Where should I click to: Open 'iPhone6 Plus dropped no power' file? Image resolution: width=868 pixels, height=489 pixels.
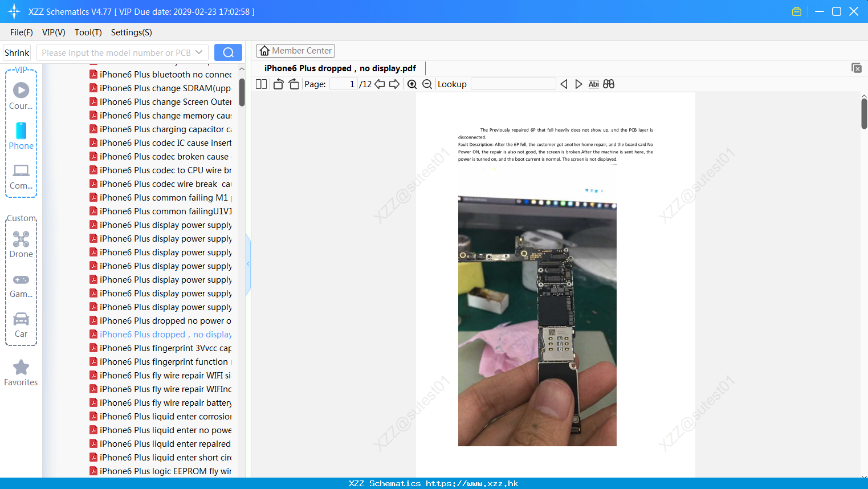(x=161, y=321)
